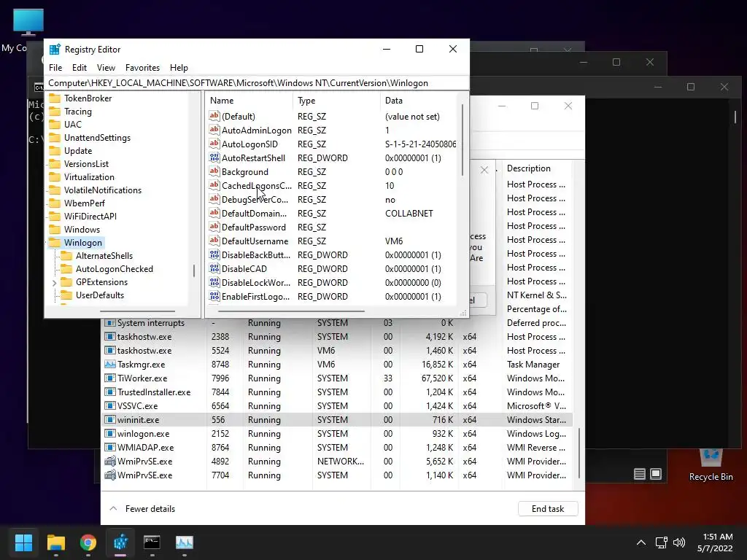Select the Background string value icon
747x560 pixels.
point(214,171)
